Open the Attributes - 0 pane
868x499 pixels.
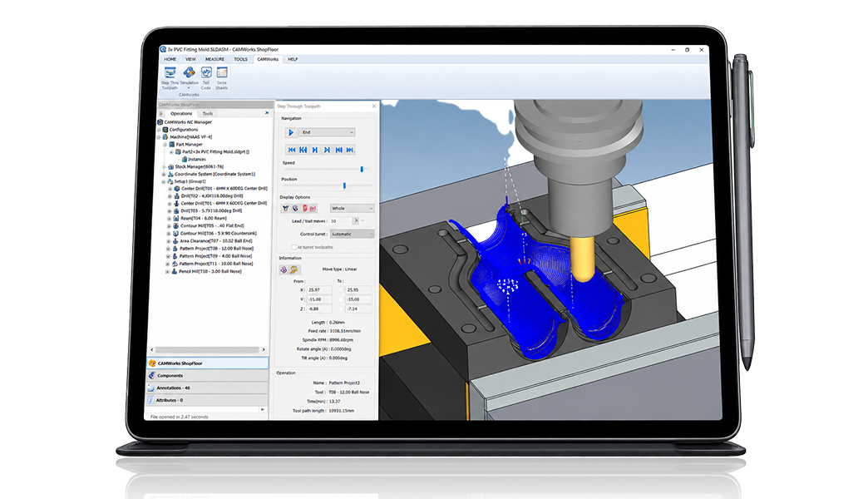click(x=206, y=400)
